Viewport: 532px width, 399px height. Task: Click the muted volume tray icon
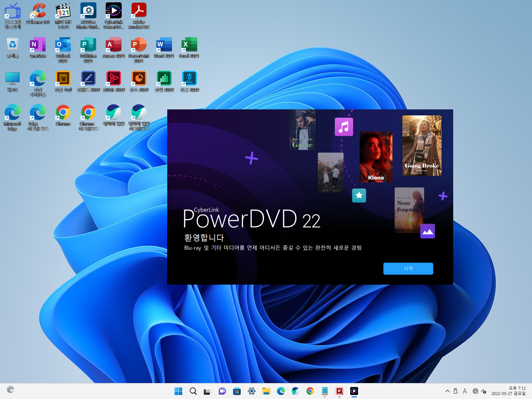pos(484,391)
